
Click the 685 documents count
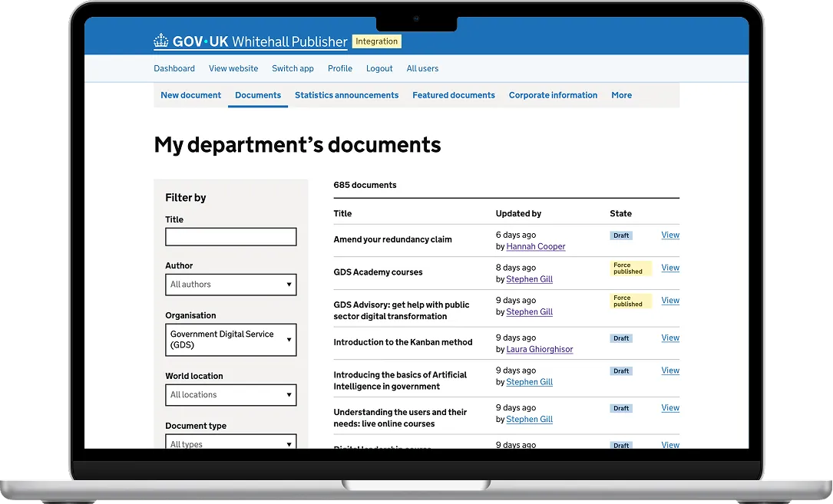(365, 185)
